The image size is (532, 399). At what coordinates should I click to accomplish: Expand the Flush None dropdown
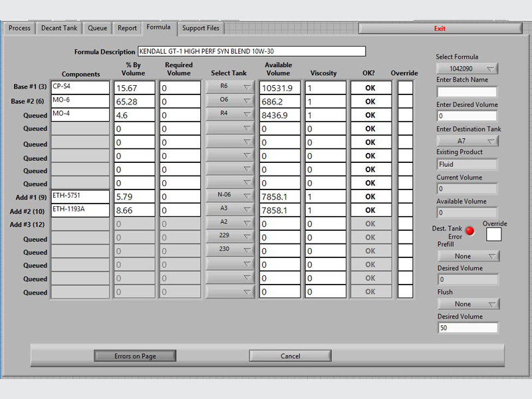point(468,304)
